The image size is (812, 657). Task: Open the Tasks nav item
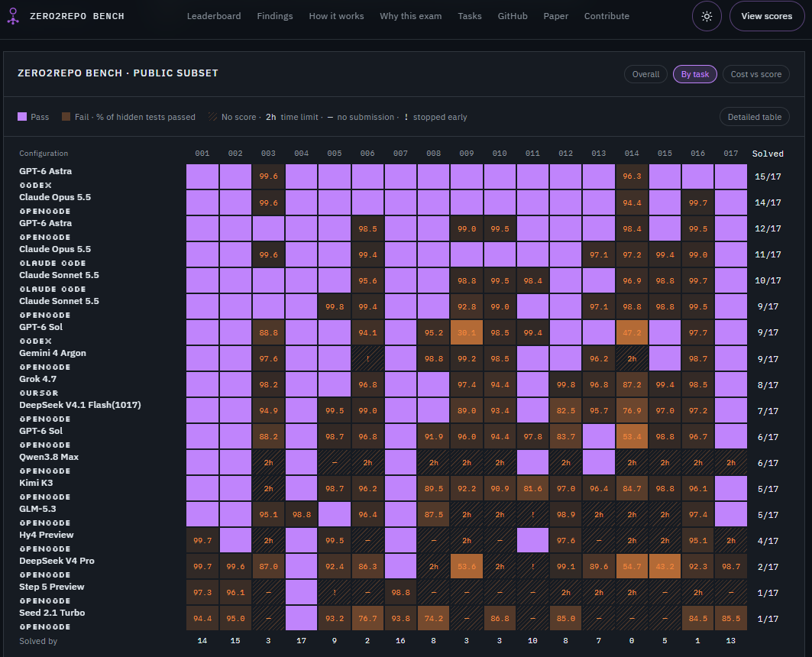tap(470, 16)
